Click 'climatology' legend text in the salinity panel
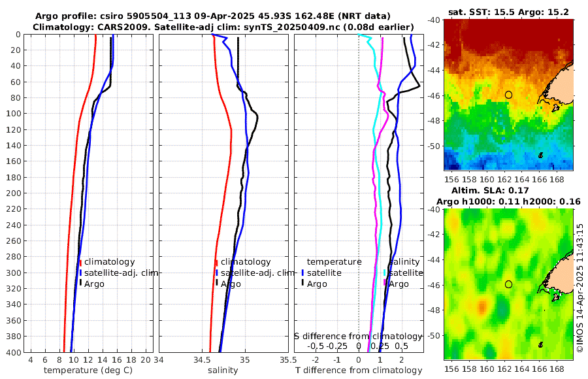Image resolution: width=588 pixels, height=379 pixels. tap(246, 262)
